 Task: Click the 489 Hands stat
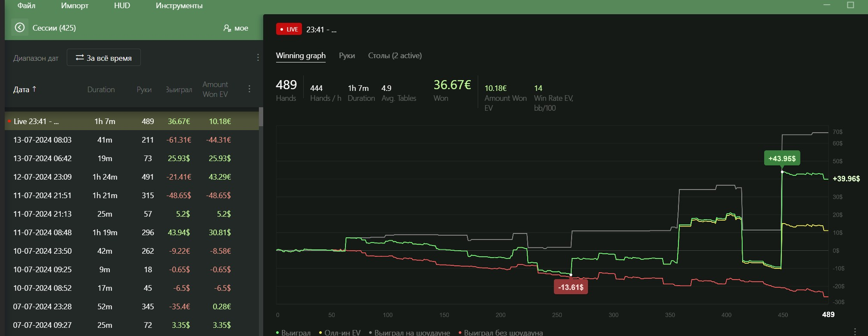click(286, 90)
